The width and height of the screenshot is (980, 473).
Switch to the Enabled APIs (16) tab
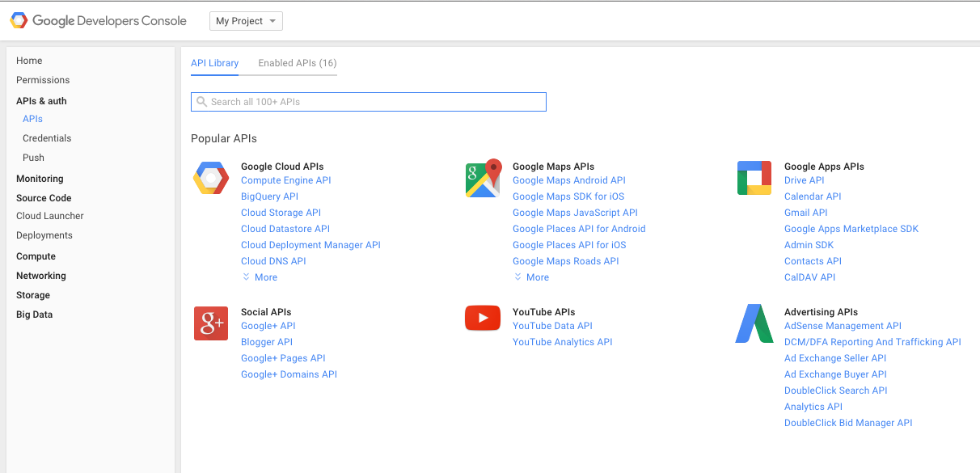(298, 63)
